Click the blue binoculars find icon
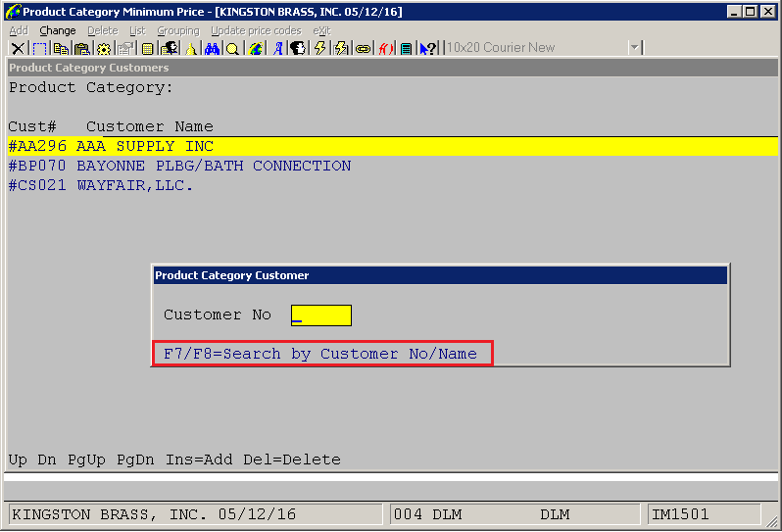This screenshot has height=532, width=782. [212, 48]
